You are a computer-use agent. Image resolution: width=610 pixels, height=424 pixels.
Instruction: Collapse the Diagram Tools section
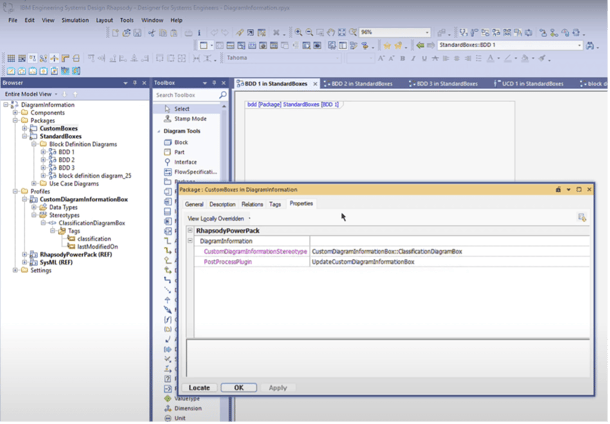pos(159,131)
